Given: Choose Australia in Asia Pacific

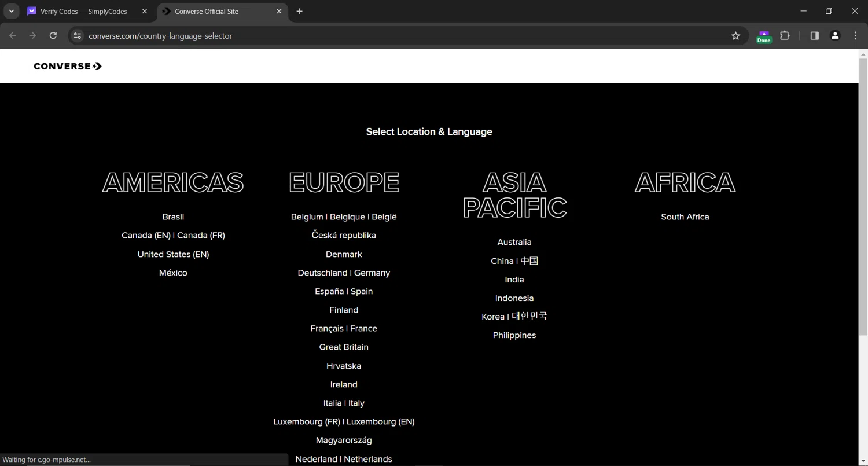Looking at the screenshot, I should click(514, 243).
